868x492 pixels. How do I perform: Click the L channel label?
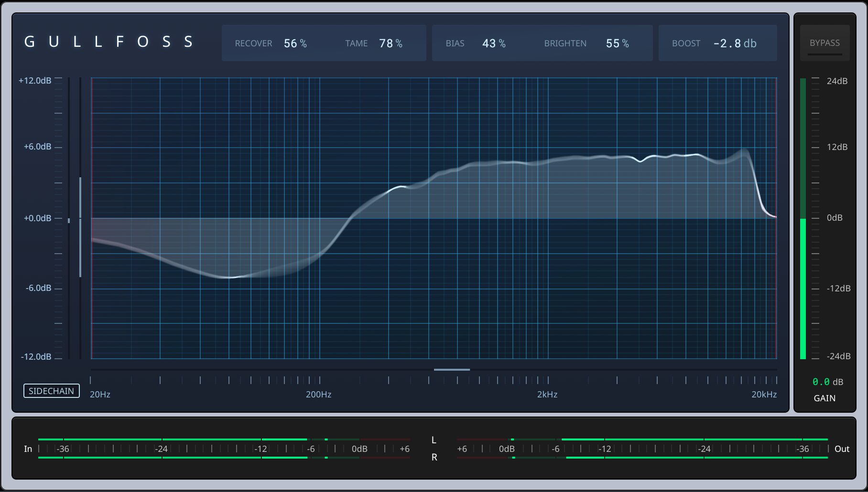(434, 440)
